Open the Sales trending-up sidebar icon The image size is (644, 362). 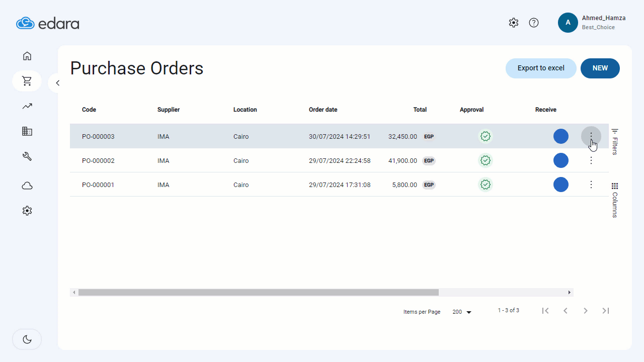tap(27, 106)
